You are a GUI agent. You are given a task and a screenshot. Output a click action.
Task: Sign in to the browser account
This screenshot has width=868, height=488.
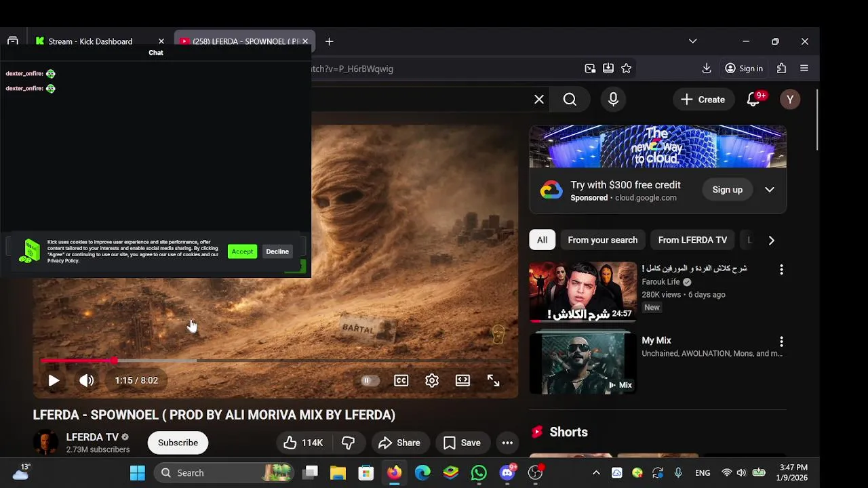pos(744,68)
